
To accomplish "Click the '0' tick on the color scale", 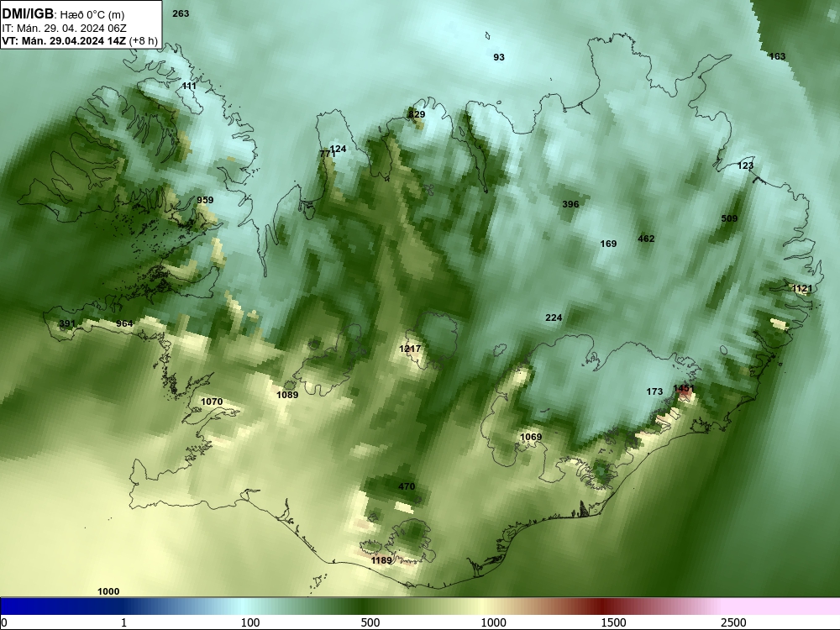I will (x=4, y=622).
